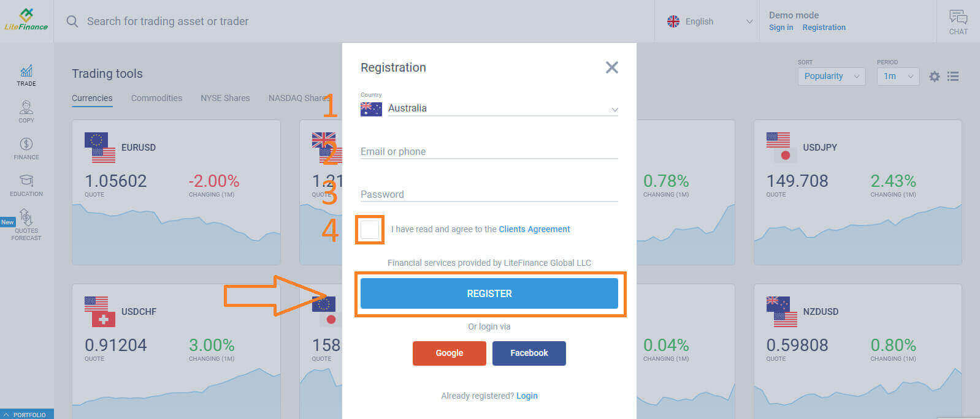Screen dimensions: 980x419
Task: Switch to the Commodities tab
Action: [156, 98]
